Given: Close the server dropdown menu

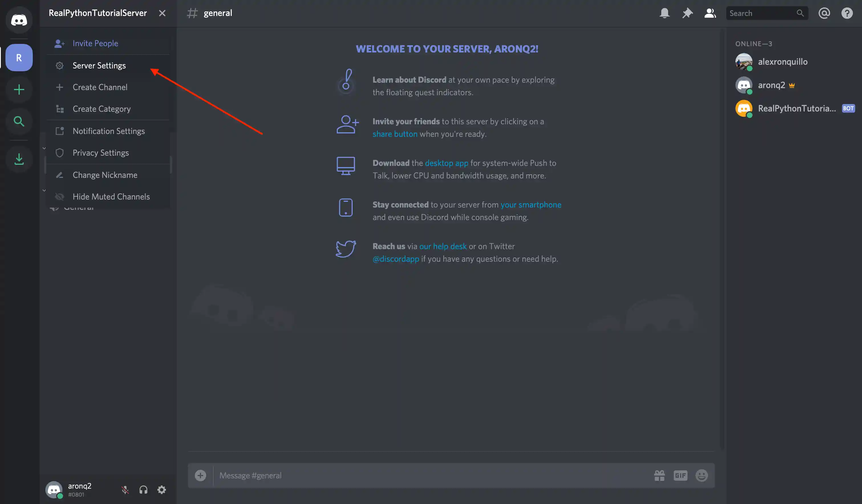Looking at the screenshot, I should click(x=162, y=13).
